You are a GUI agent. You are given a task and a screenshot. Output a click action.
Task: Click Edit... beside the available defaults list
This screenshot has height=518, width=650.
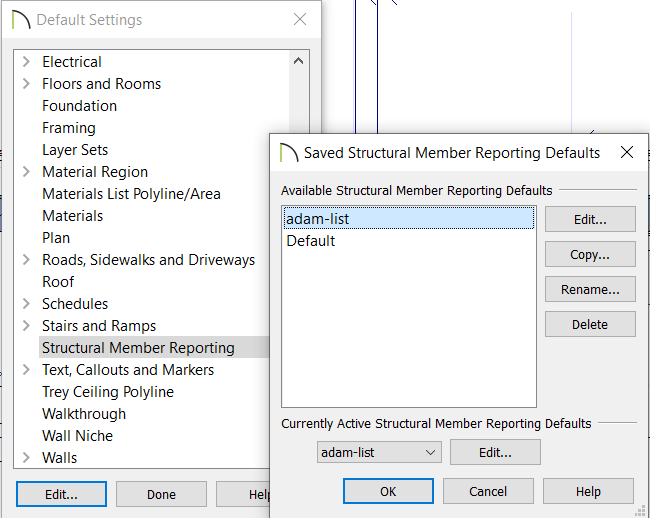[590, 219]
